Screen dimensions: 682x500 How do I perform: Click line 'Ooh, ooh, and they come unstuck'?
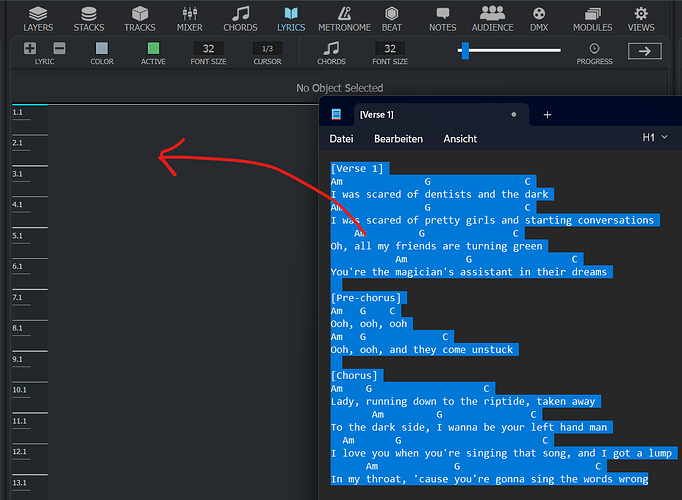coord(422,350)
